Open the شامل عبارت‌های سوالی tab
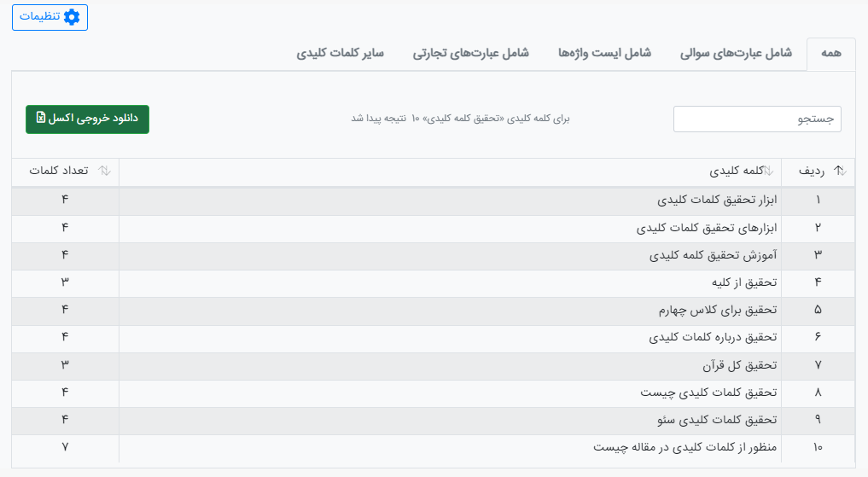 click(x=736, y=54)
